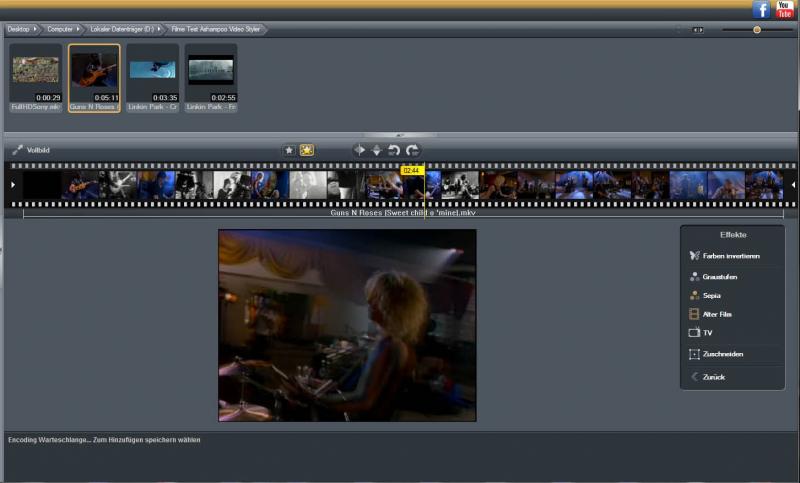
Task: Click the Encoding Warteschlange status text
Action: tap(104, 440)
